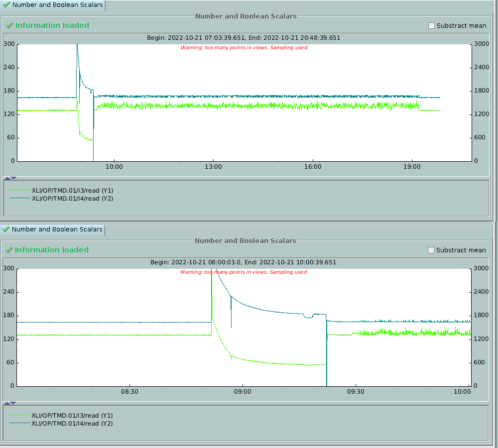Click teal I4 legend line swatch in lower panel

pyautogui.click(x=20, y=423)
